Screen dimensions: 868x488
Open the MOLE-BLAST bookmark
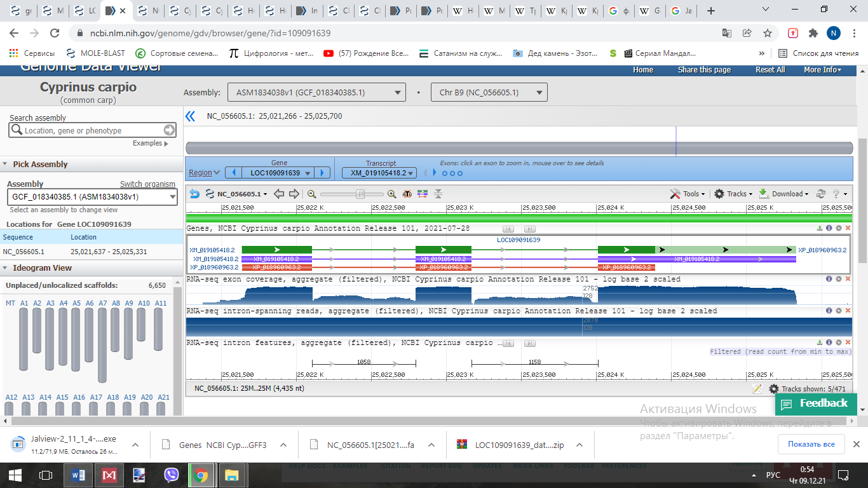(96, 53)
